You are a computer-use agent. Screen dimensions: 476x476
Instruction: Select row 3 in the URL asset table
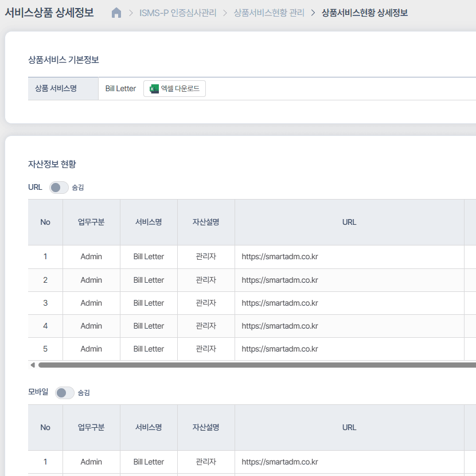click(x=45, y=303)
